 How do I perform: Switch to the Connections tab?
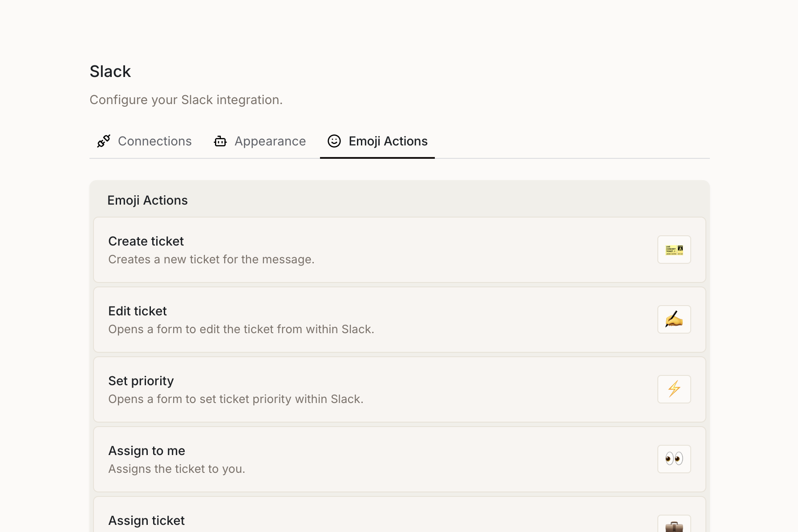click(154, 141)
